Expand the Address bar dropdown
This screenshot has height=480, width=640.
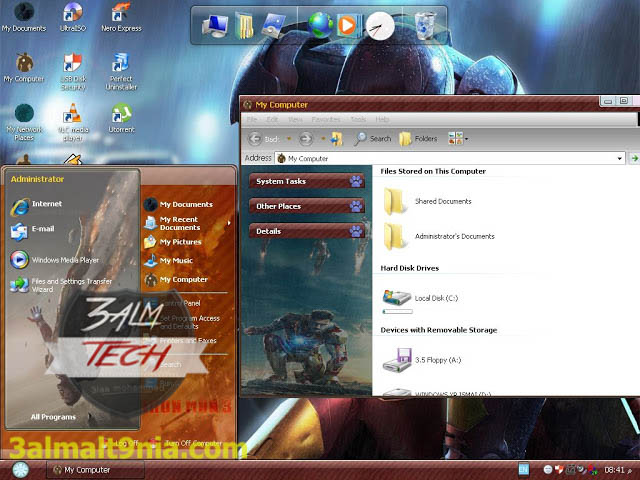click(x=620, y=158)
